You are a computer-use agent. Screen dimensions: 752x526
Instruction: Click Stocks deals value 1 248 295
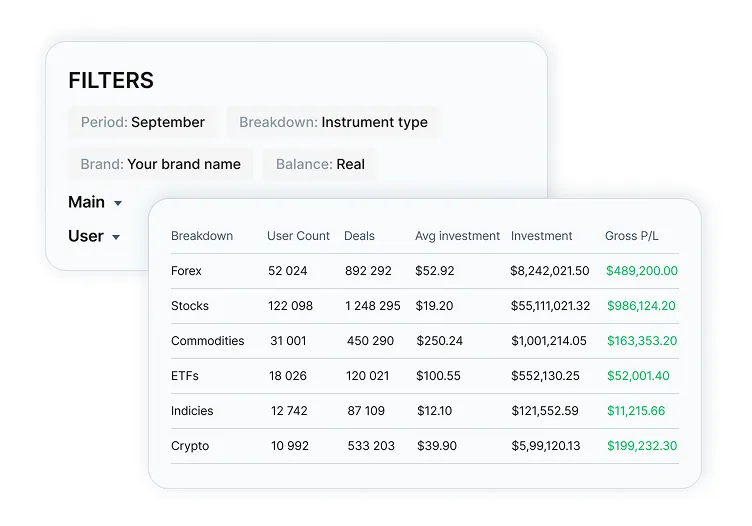coord(373,306)
